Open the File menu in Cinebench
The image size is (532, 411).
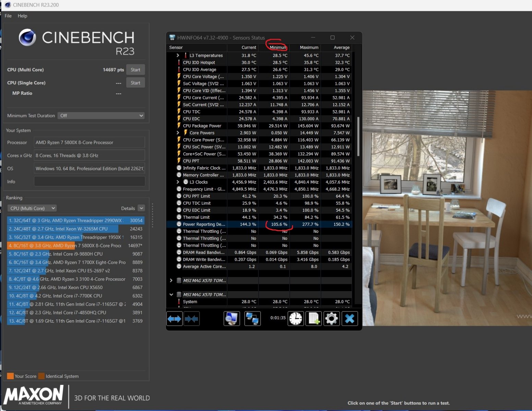click(8, 16)
